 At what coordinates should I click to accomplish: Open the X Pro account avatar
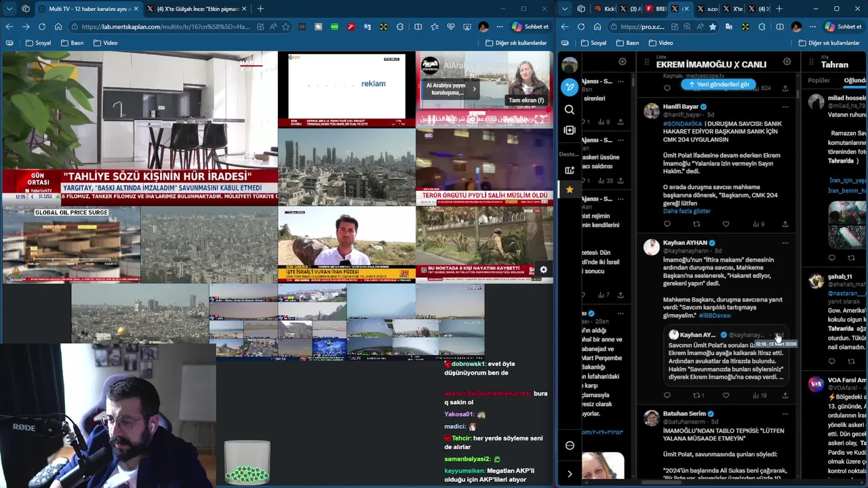pyautogui.click(x=570, y=64)
